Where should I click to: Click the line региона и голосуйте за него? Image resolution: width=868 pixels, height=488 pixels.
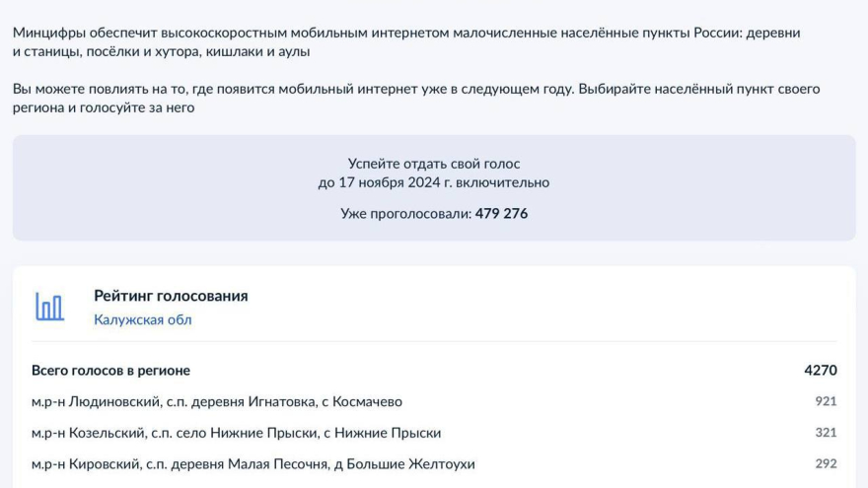coord(104,107)
